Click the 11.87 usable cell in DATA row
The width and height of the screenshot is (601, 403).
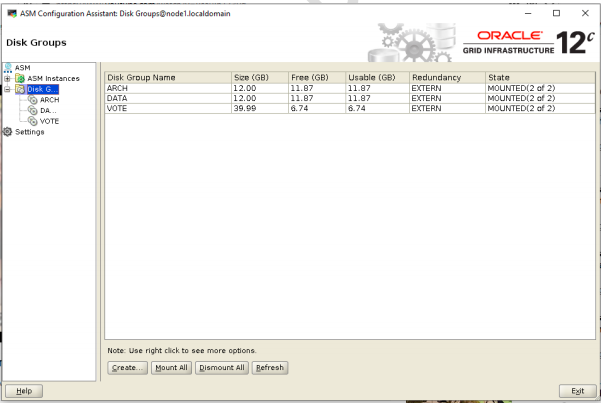(x=378, y=98)
